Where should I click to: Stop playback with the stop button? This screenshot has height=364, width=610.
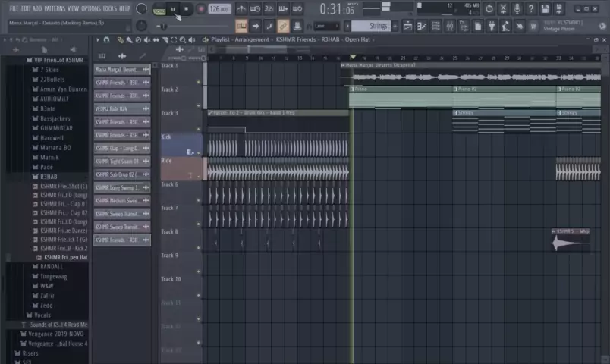coord(187,9)
